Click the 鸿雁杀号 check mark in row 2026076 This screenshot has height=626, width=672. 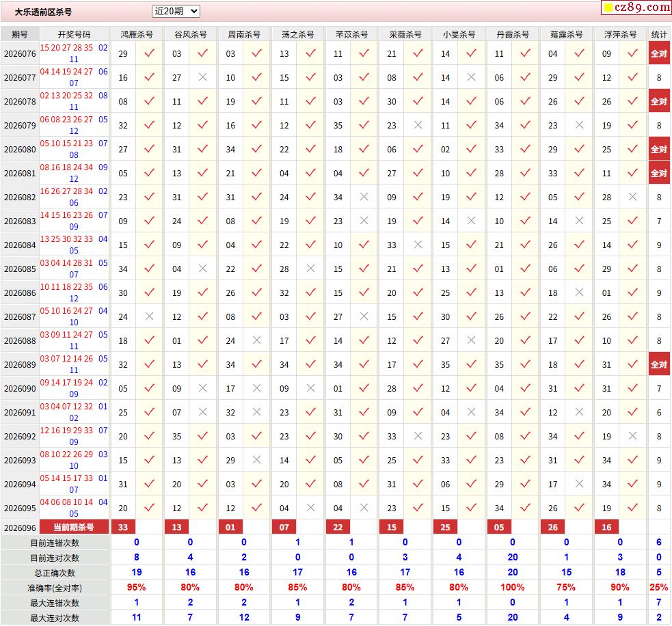click(149, 53)
